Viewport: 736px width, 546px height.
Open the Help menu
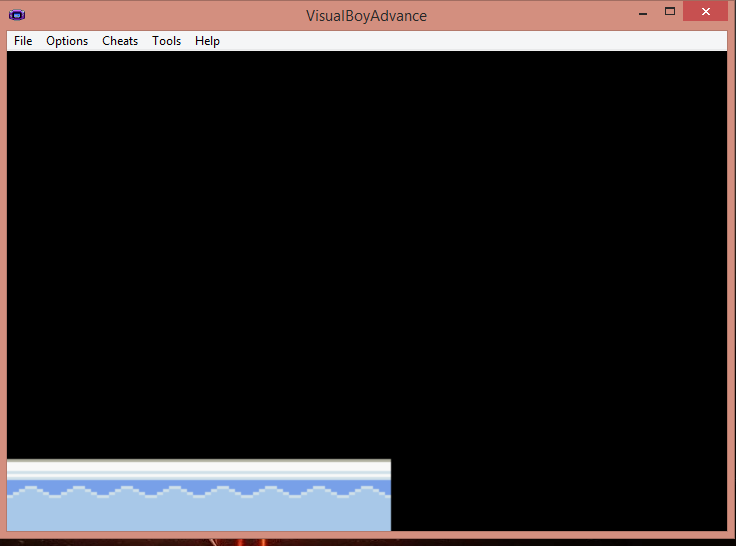[x=207, y=41]
